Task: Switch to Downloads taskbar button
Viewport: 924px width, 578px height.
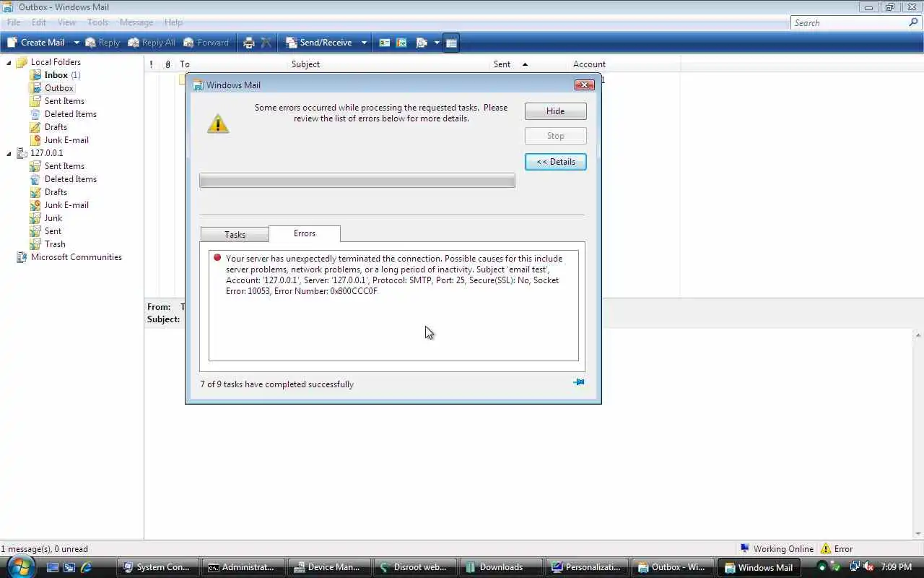Action: coord(500,567)
